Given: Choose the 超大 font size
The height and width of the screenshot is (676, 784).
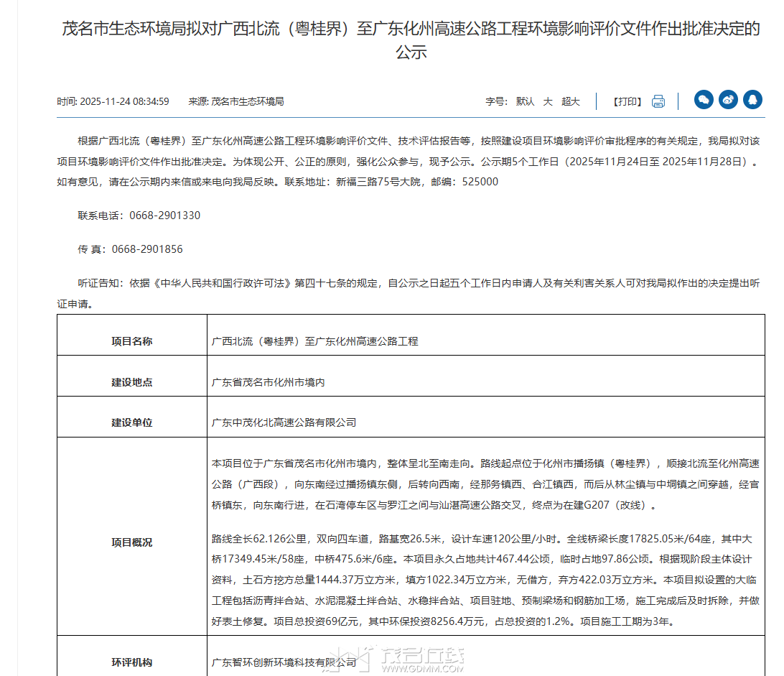Looking at the screenshot, I should [571, 101].
